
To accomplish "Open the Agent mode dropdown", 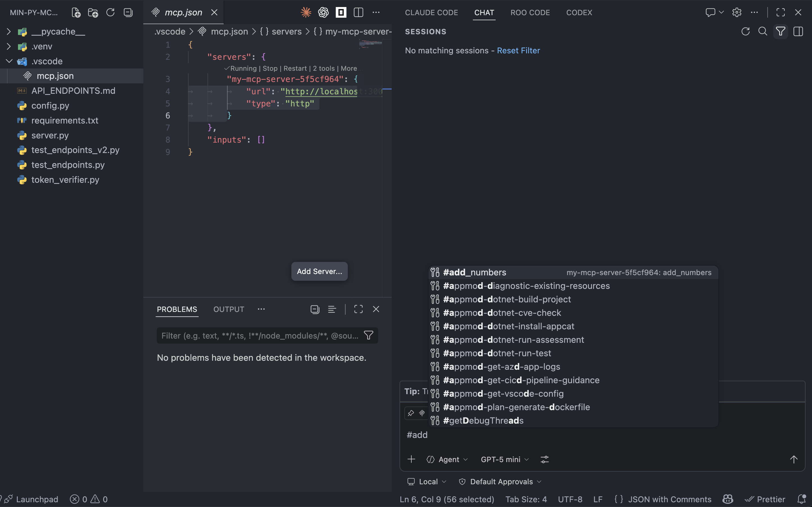I will coord(448,459).
